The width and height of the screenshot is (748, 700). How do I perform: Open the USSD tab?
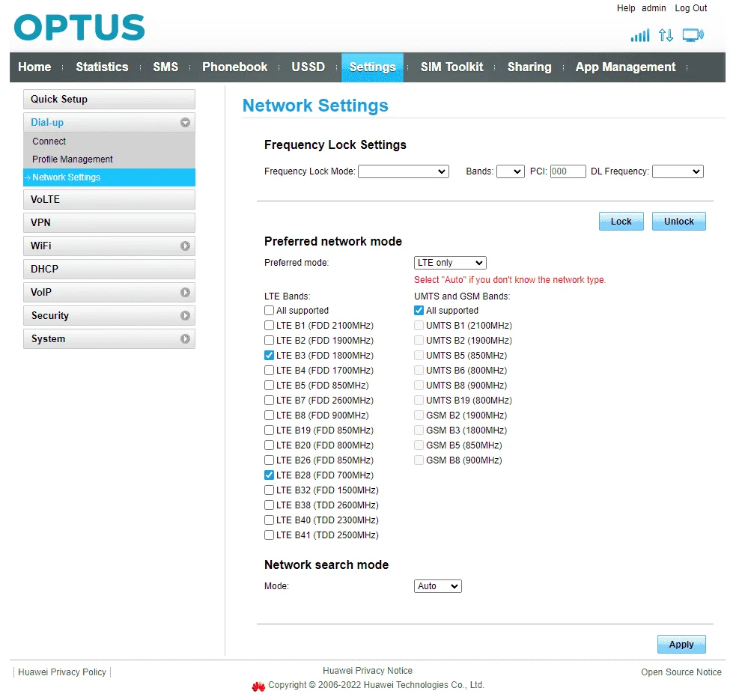point(308,67)
